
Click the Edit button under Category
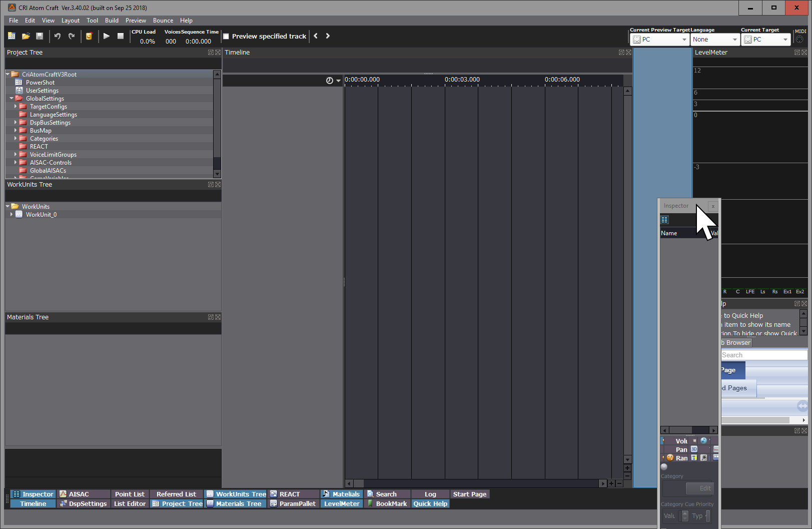[700, 488]
